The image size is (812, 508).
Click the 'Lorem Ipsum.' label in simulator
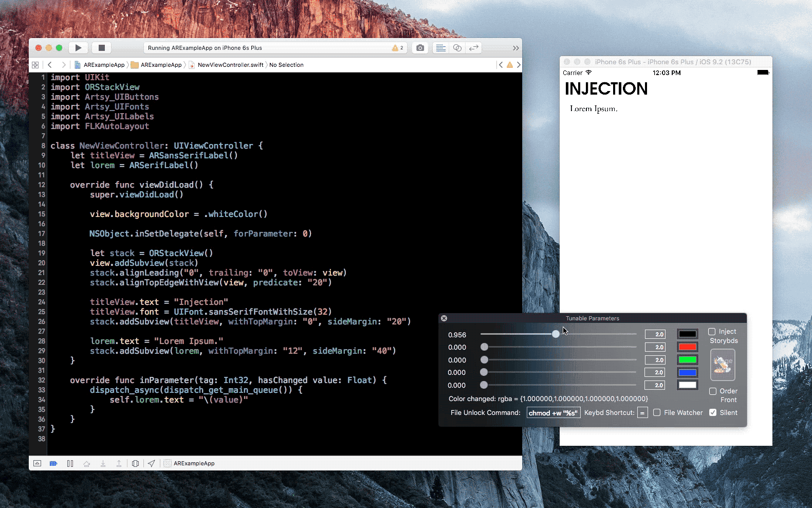594,108
